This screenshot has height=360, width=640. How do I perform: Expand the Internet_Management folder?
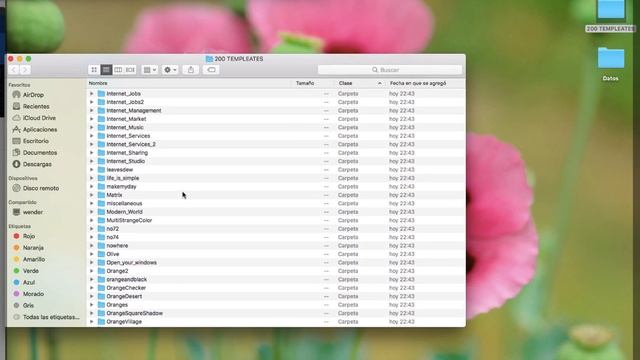pyautogui.click(x=91, y=111)
